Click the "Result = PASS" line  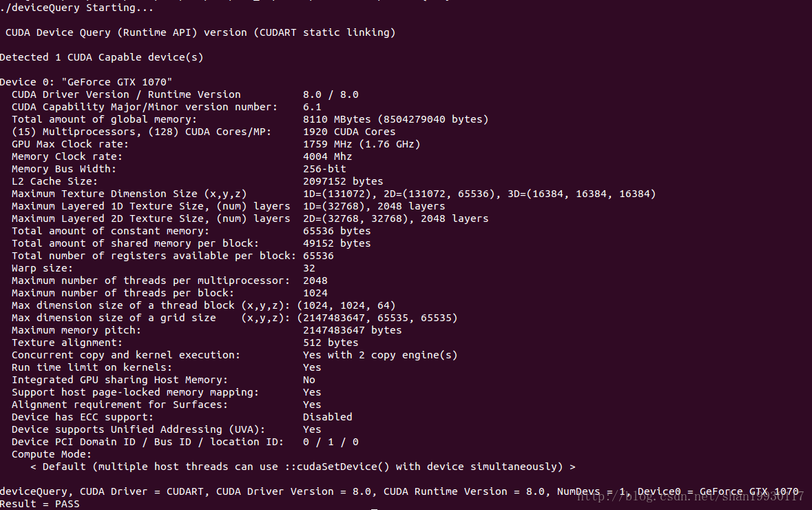(x=40, y=504)
